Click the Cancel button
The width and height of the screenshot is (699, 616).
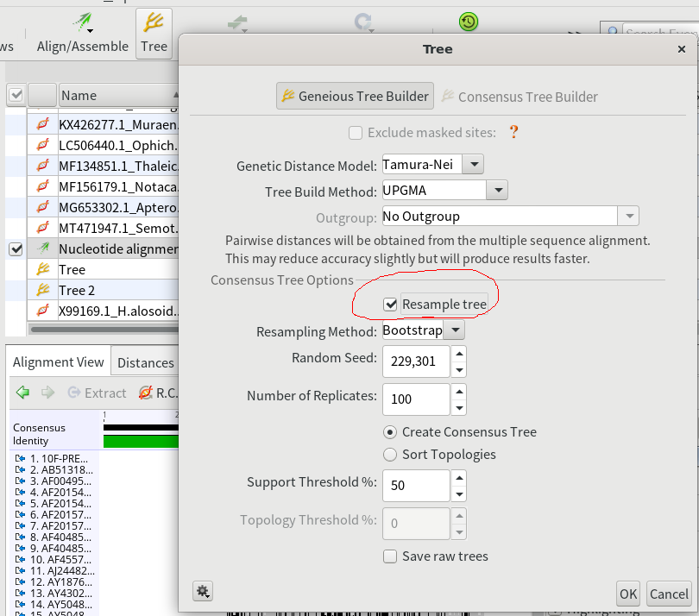pyautogui.click(x=669, y=594)
